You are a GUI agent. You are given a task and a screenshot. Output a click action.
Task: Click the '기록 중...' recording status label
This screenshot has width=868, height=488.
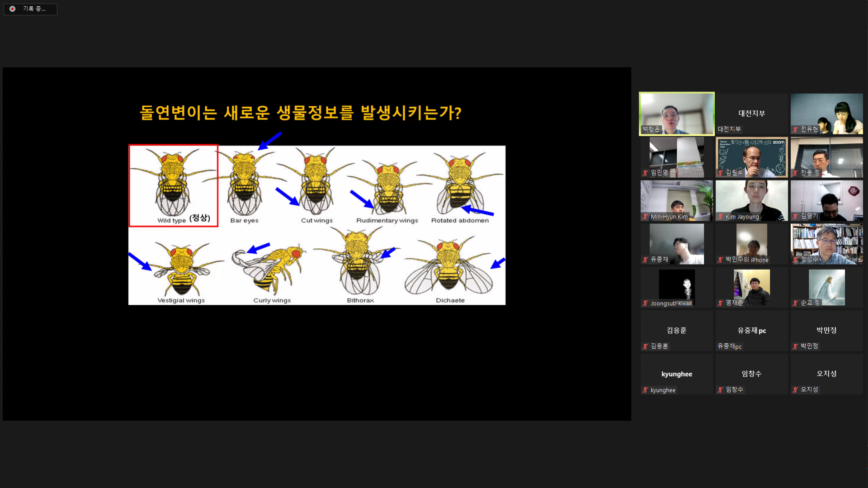(x=34, y=9)
